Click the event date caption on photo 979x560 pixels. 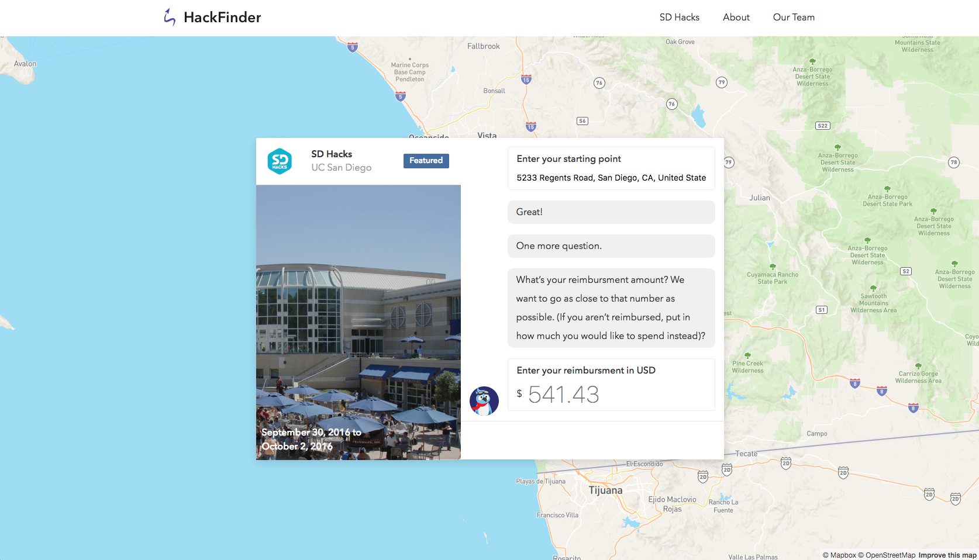pyautogui.click(x=311, y=439)
